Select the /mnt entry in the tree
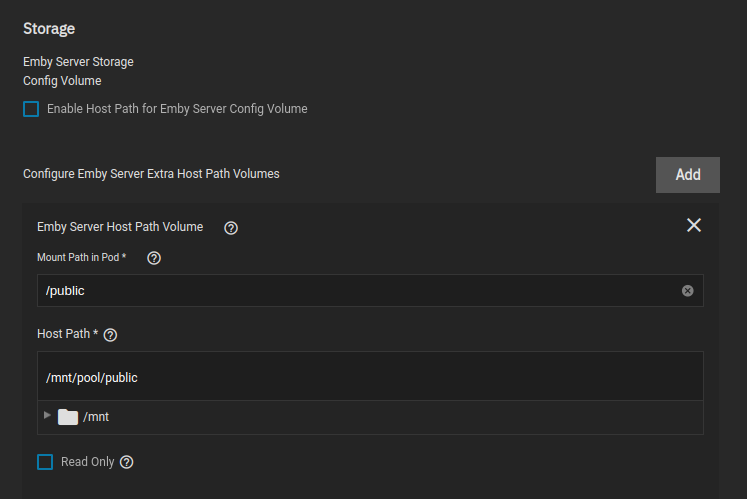The image size is (747, 499). tap(96, 417)
